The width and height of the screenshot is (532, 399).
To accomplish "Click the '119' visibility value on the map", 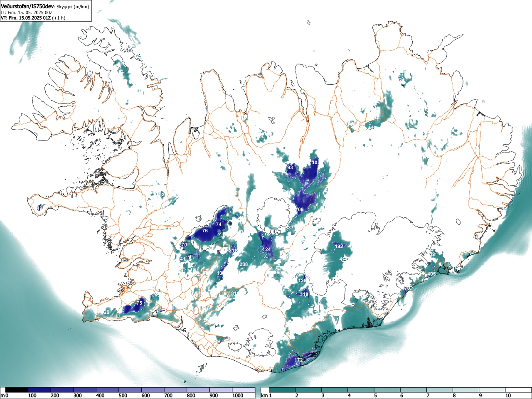I will click(x=305, y=294).
